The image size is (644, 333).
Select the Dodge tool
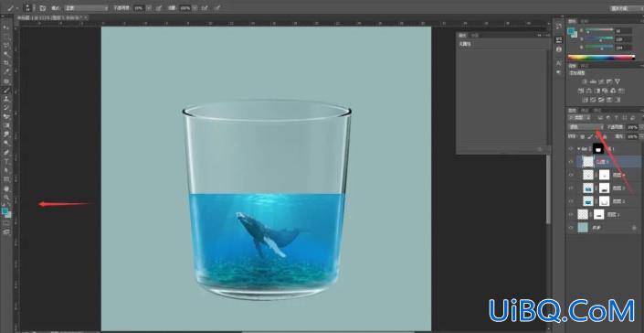pyautogui.click(x=6, y=143)
